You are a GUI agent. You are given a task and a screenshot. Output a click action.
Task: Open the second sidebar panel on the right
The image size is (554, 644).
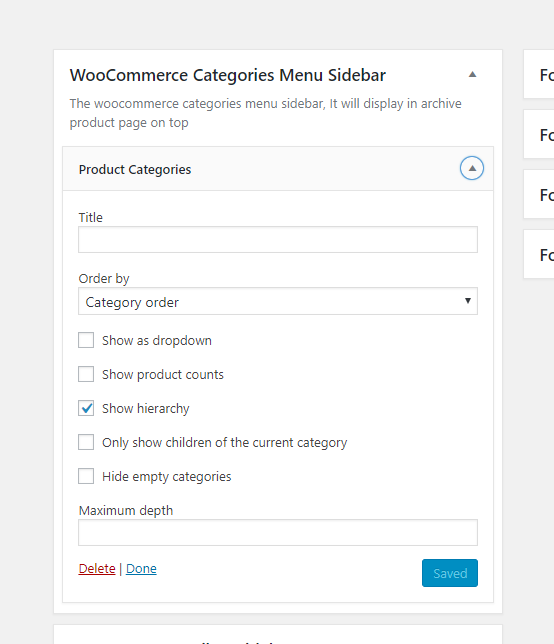[539, 134]
